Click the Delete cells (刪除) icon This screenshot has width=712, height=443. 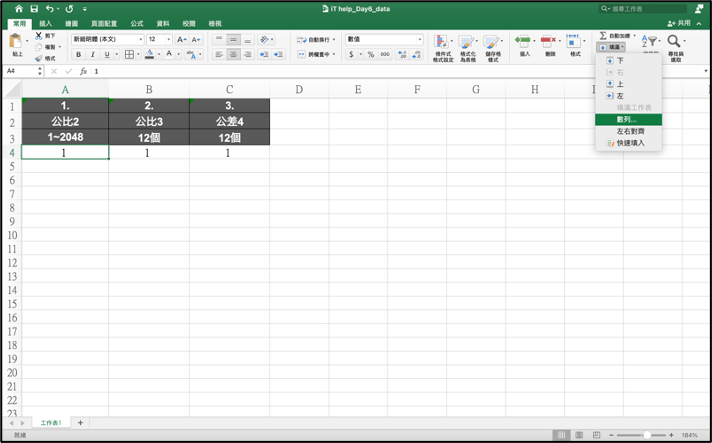548,41
